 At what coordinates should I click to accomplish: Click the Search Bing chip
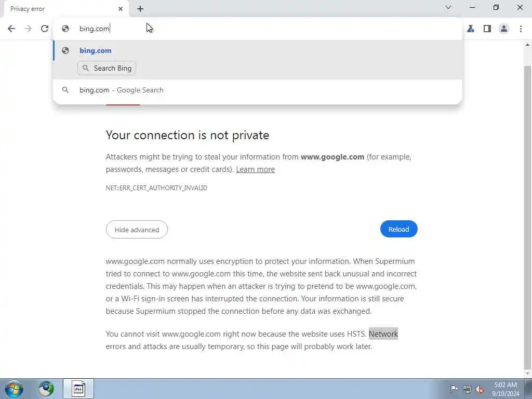[107, 68]
